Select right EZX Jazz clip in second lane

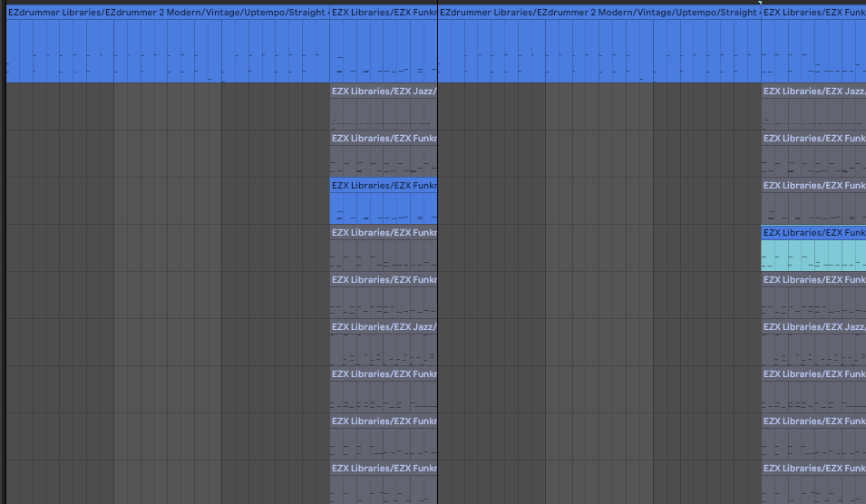tap(813, 108)
